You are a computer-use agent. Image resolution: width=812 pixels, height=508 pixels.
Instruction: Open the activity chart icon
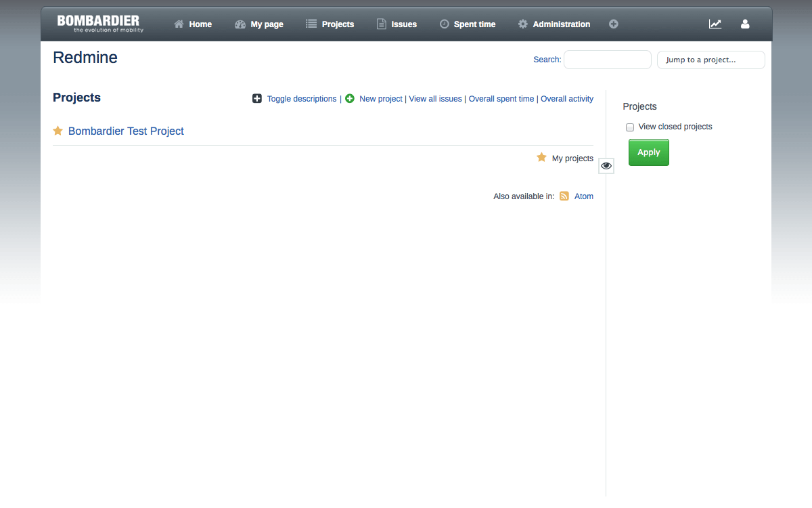tap(715, 24)
